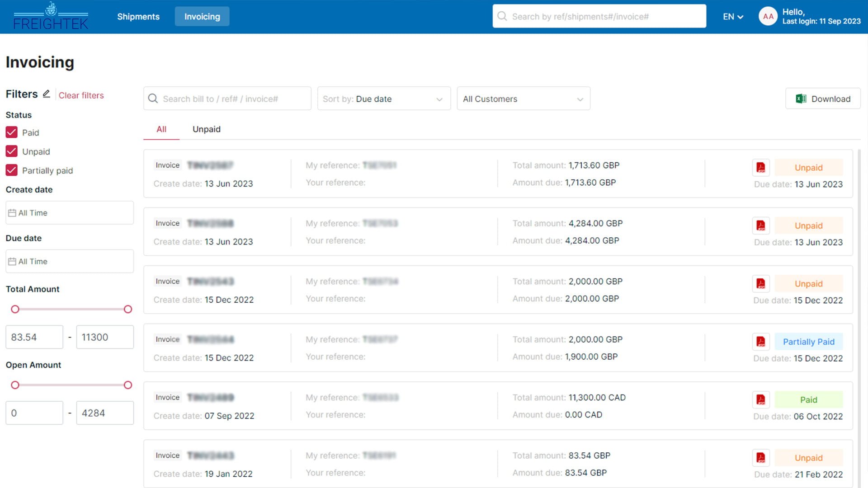The width and height of the screenshot is (868, 488).
Task: Click the Clear filters link
Action: tap(81, 95)
